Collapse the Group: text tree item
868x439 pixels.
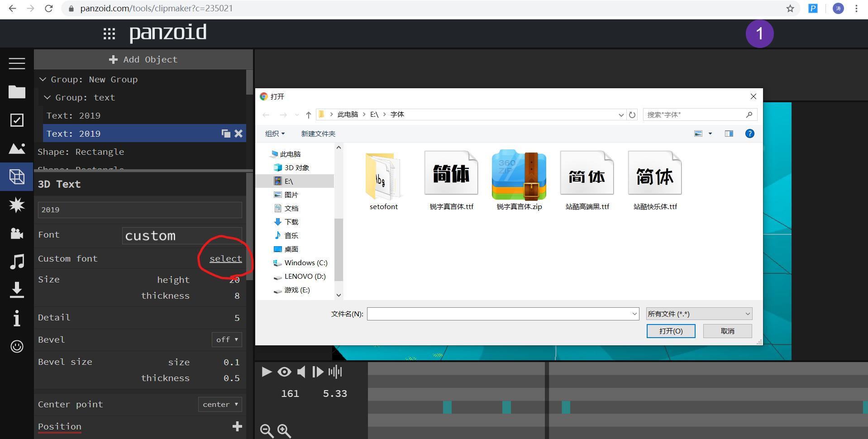[x=47, y=97]
